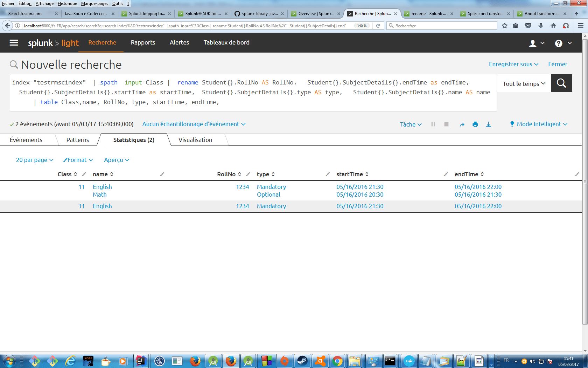Edit the Class column with the pencil icon
Screen dimensions: 588x368
(84, 174)
